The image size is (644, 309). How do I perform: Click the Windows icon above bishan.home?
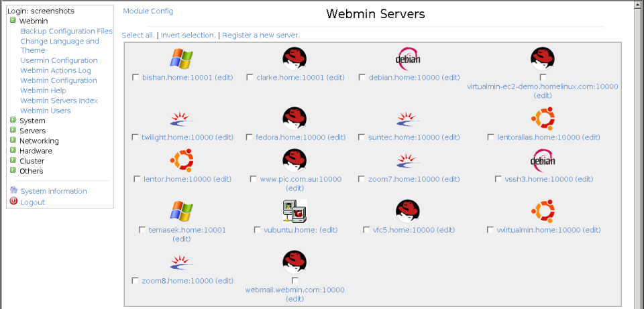coord(182,58)
